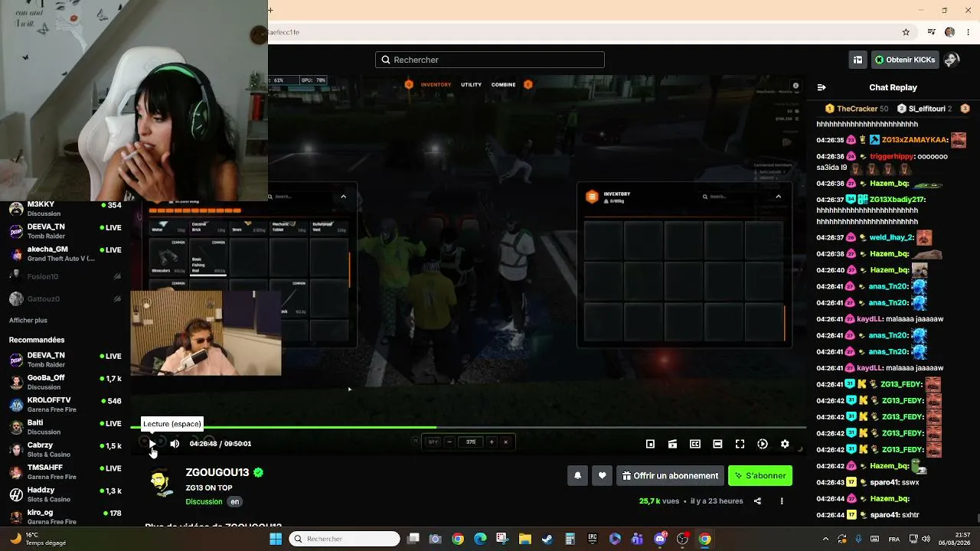Viewport: 980px width, 551px height.
Task: Enter fullscreen mode in the player
Action: click(x=740, y=444)
